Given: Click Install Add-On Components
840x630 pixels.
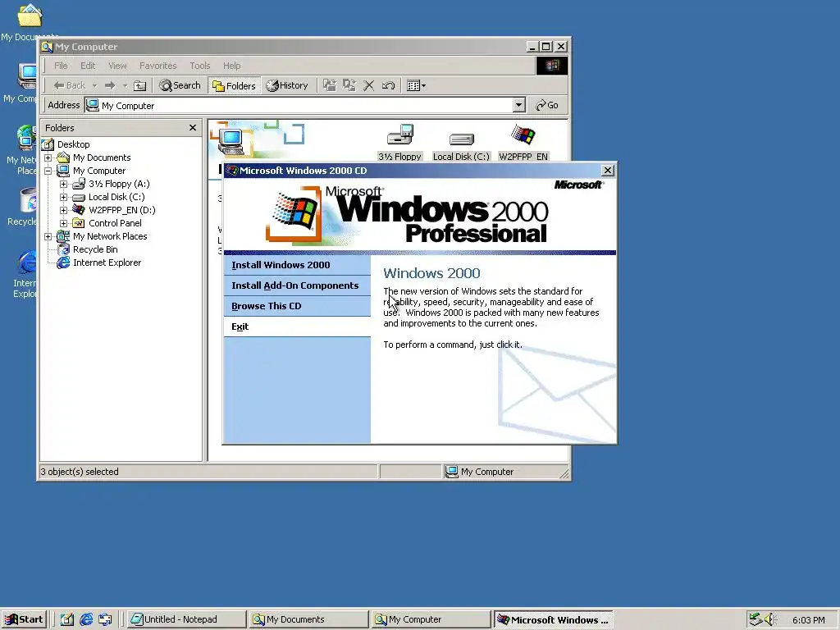Looking at the screenshot, I should tap(297, 285).
